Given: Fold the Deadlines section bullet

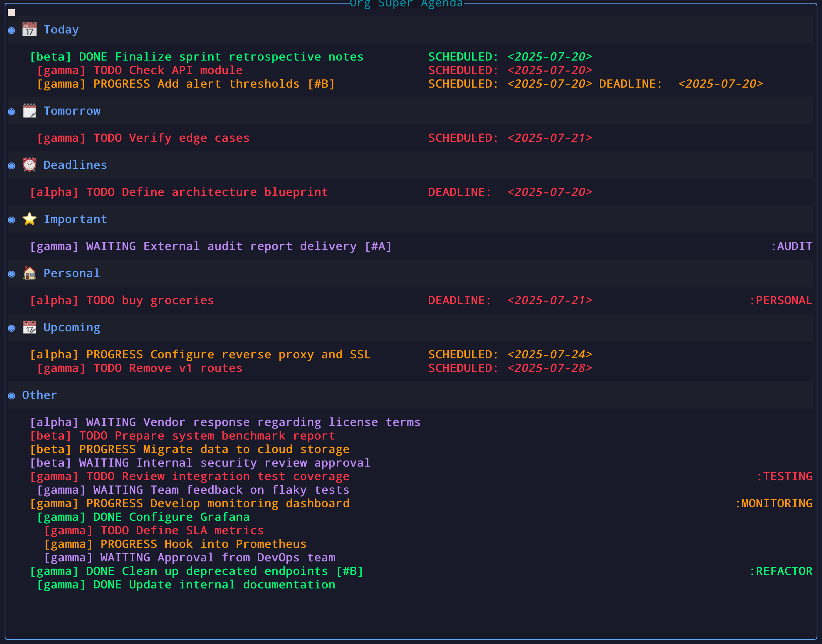Looking at the screenshot, I should [x=11, y=166].
